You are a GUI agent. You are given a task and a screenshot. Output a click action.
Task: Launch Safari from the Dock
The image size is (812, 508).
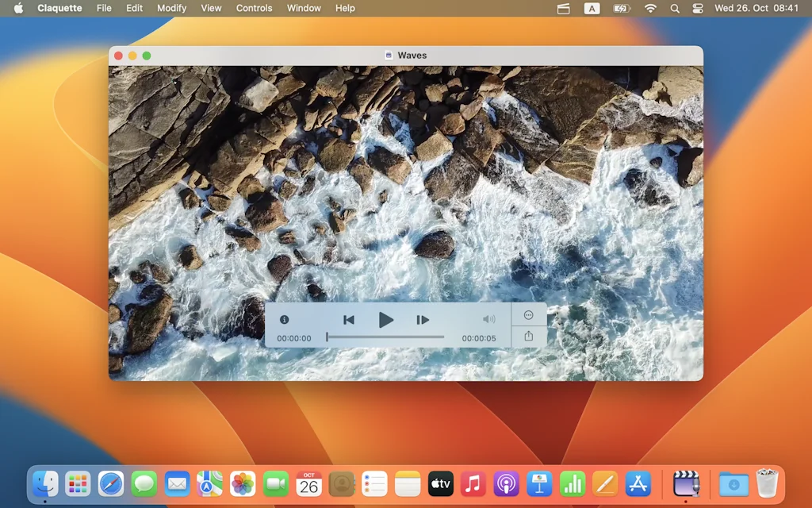[x=111, y=483]
